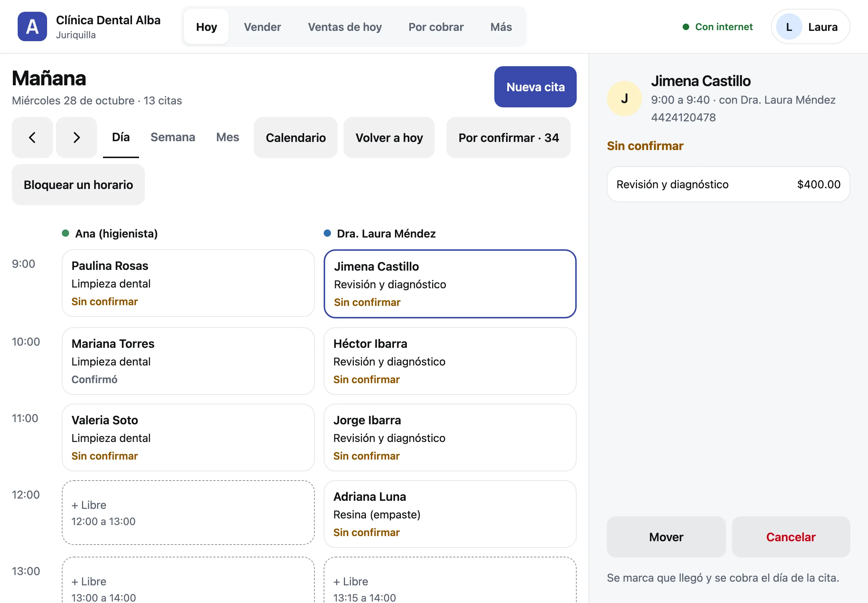The image size is (868, 603).
Task: Open the Ventas de hoy tab
Action: pyautogui.click(x=345, y=27)
